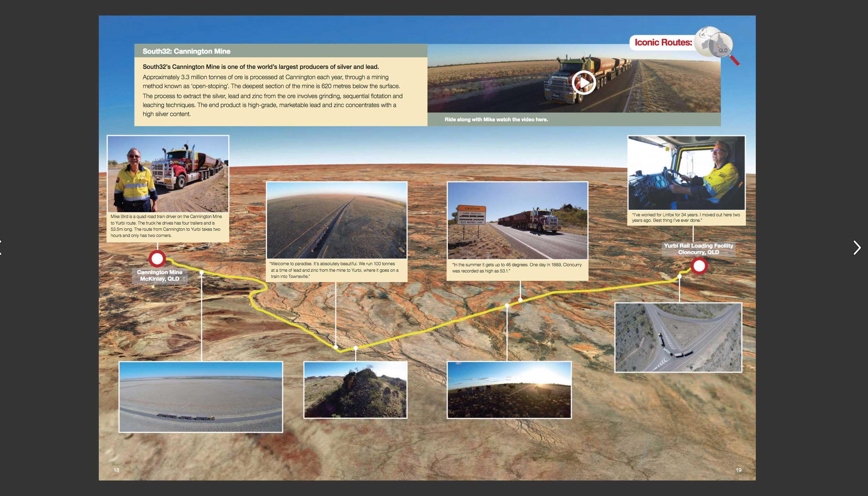This screenshot has width=868, height=496.
Task: Click 'I've worked for Linfox for 34 years' quote
Action: click(686, 217)
